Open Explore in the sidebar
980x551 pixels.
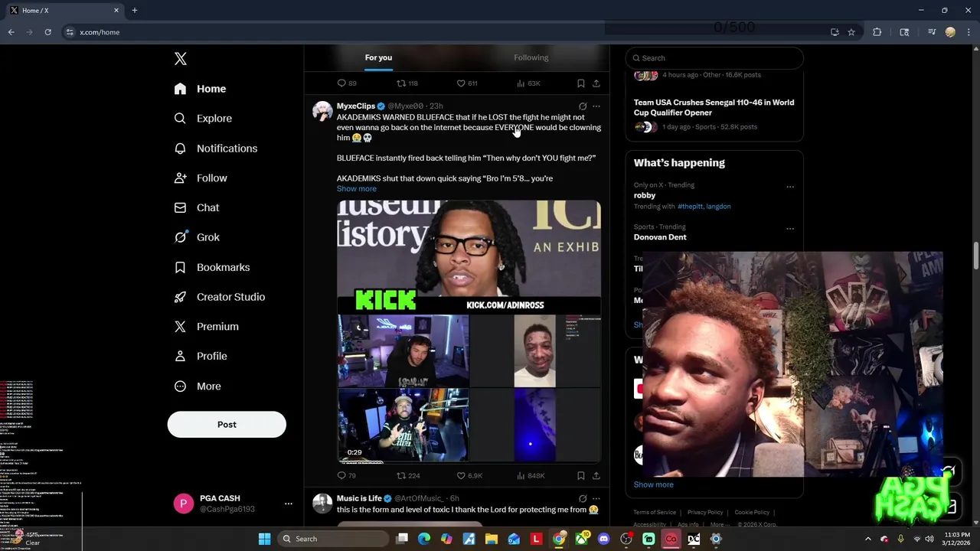[203, 119]
